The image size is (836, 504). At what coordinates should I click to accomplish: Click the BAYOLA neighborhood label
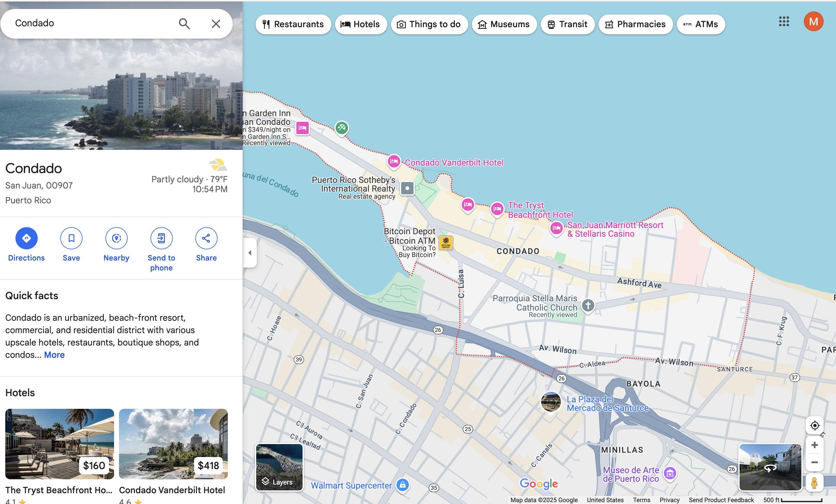[x=643, y=384]
